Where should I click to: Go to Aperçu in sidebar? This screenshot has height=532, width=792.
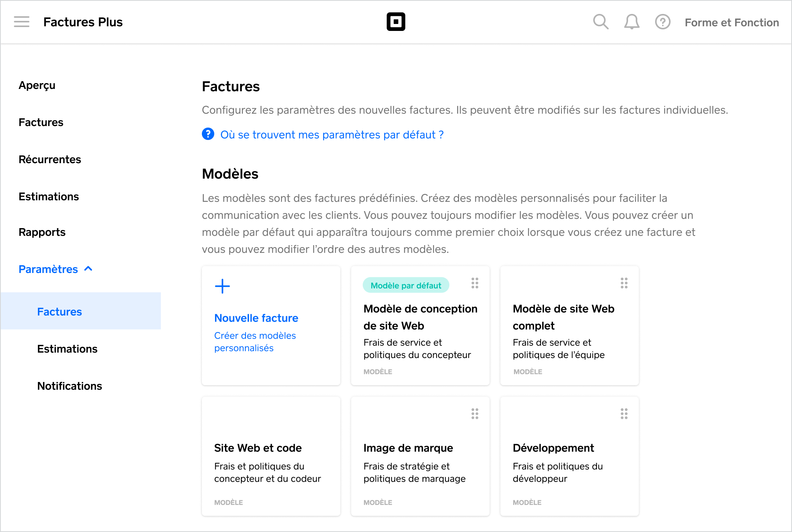click(37, 85)
